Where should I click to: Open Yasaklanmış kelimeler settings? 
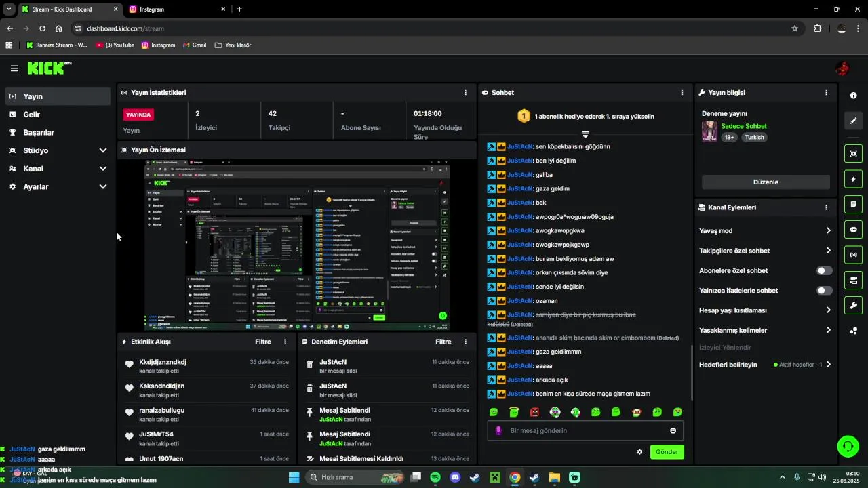pyautogui.click(x=765, y=331)
